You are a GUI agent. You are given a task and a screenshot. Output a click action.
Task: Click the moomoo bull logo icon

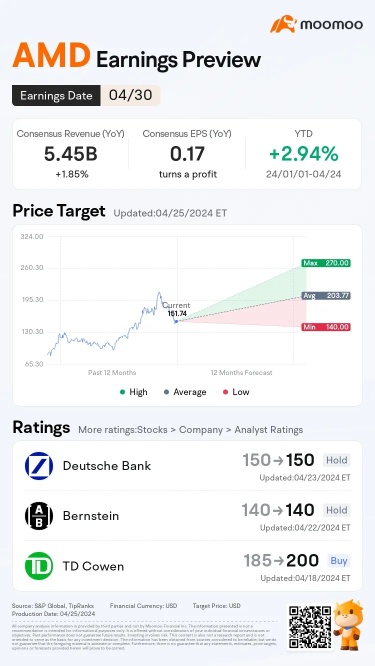284,24
